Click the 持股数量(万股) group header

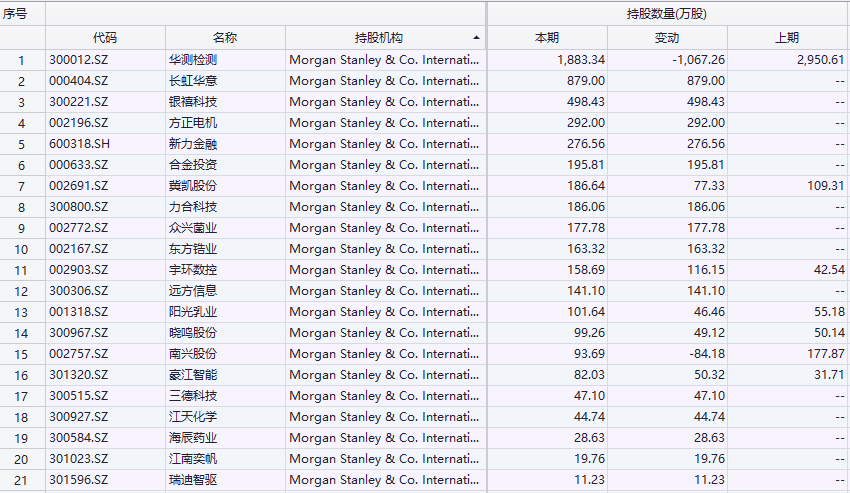[667, 14]
